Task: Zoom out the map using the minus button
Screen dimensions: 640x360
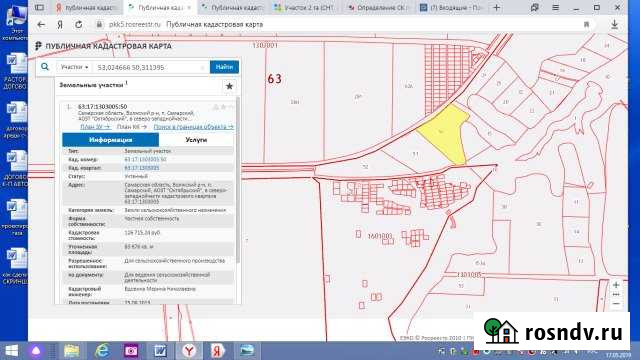Action: [616, 304]
